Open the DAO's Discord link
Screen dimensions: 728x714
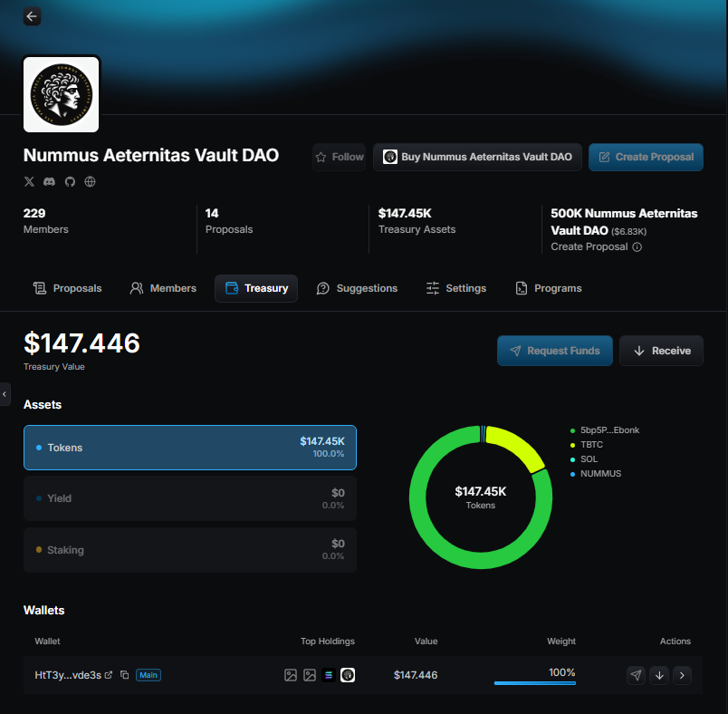49,181
